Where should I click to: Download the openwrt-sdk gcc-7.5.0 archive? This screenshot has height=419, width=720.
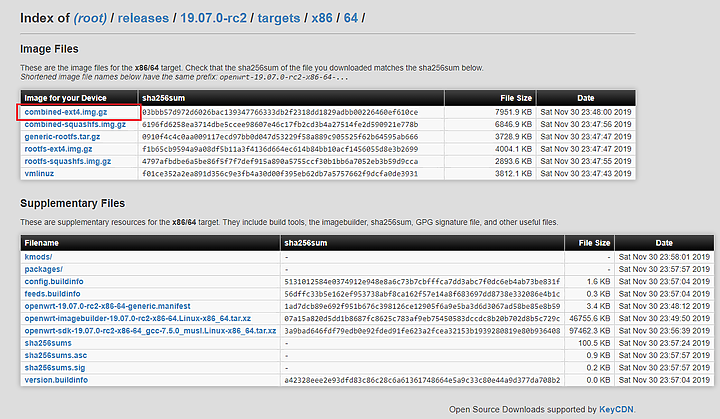click(x=150, y=331)
